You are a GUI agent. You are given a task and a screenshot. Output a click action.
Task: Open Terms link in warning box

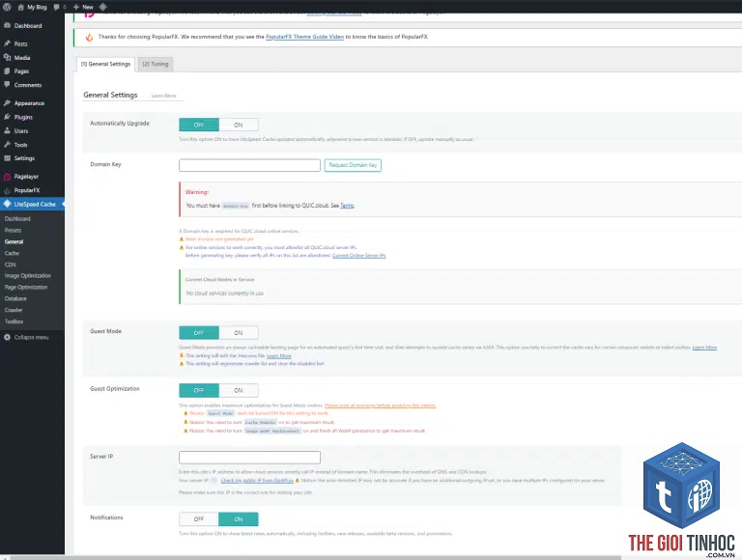(x=347, y=206)
